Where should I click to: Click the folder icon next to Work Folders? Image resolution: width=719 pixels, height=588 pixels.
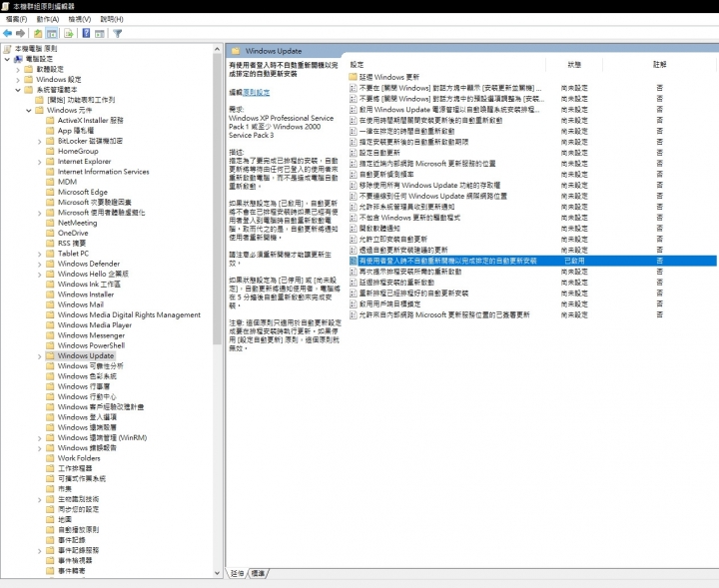tap(50, 458)
